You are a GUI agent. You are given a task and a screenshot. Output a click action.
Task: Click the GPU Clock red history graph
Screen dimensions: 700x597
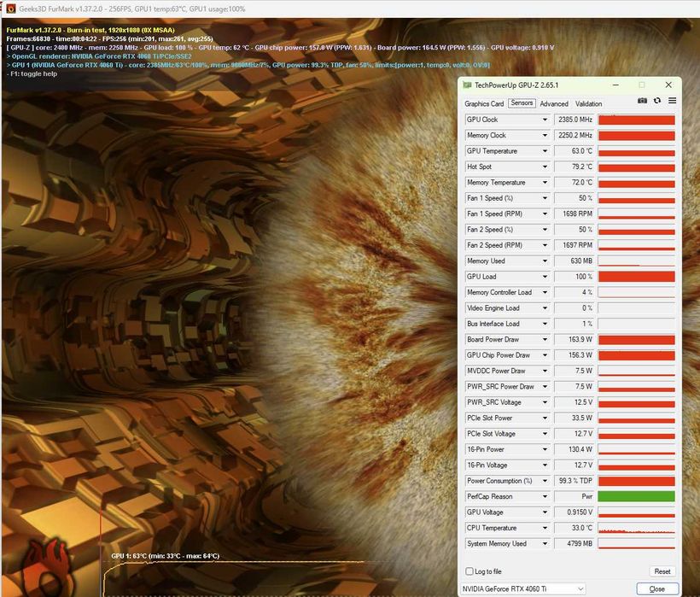(x=636, y=120)
